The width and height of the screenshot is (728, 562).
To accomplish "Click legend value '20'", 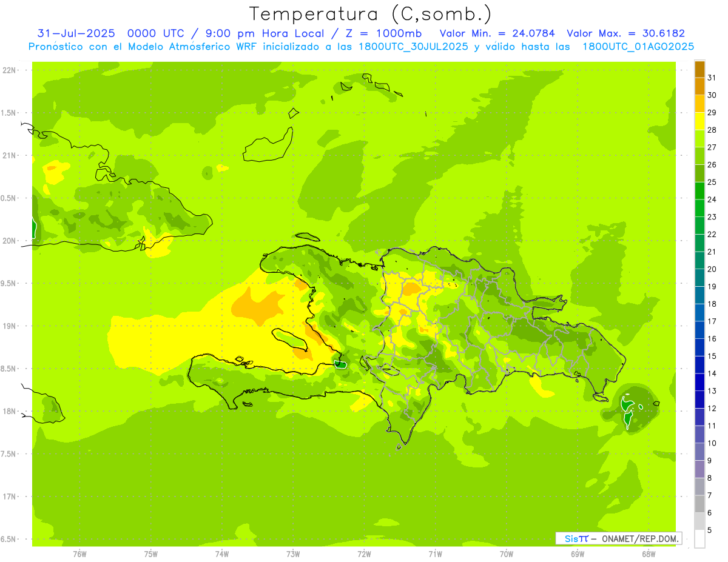I will [712, 269].
